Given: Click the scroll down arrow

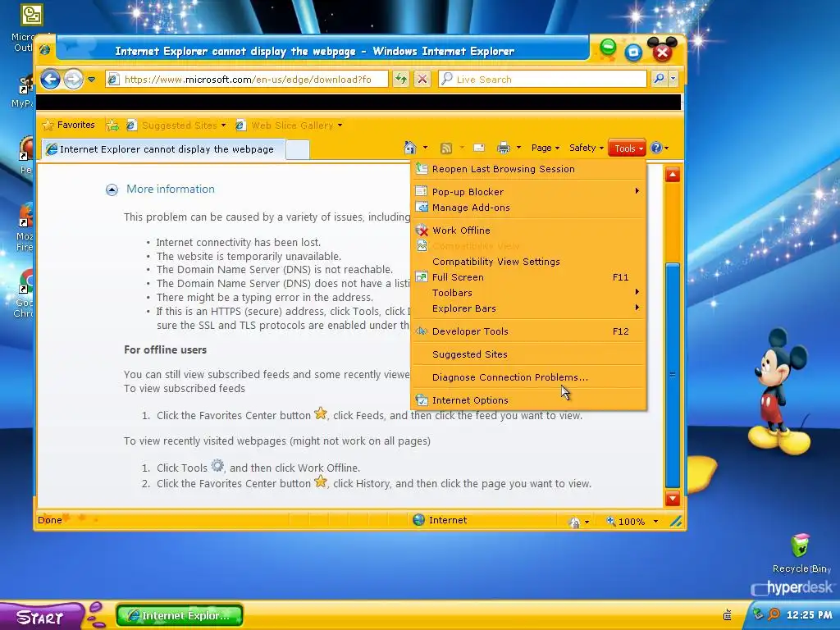Looking at the screenshot, I should click(673, 499).
